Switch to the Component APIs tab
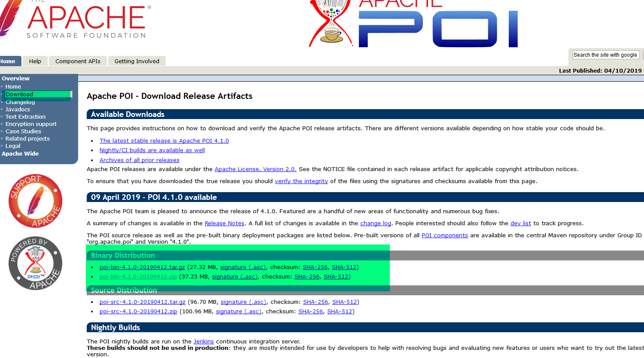Viewport: 644px width, 358px height. [78, 61]
